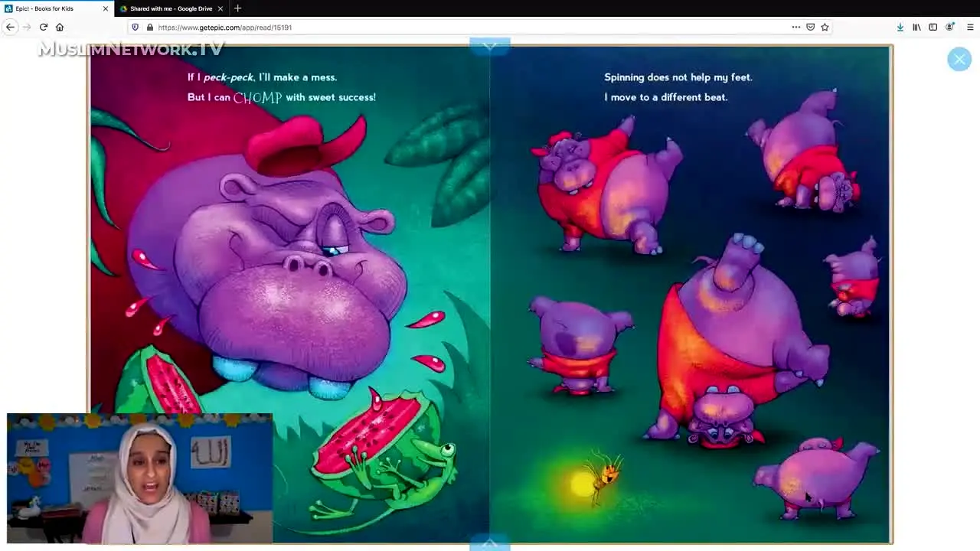View site security padlock information

[x=150, y=27]
